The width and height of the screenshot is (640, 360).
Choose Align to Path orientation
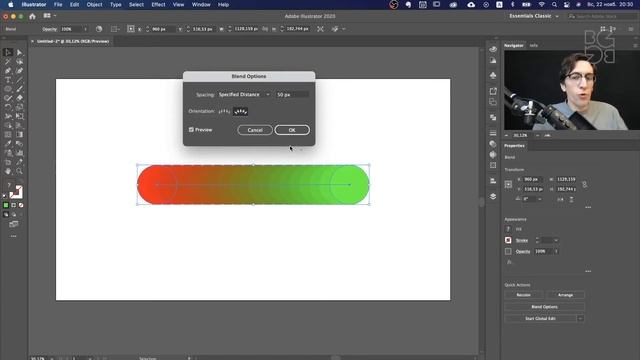(240, 111)
